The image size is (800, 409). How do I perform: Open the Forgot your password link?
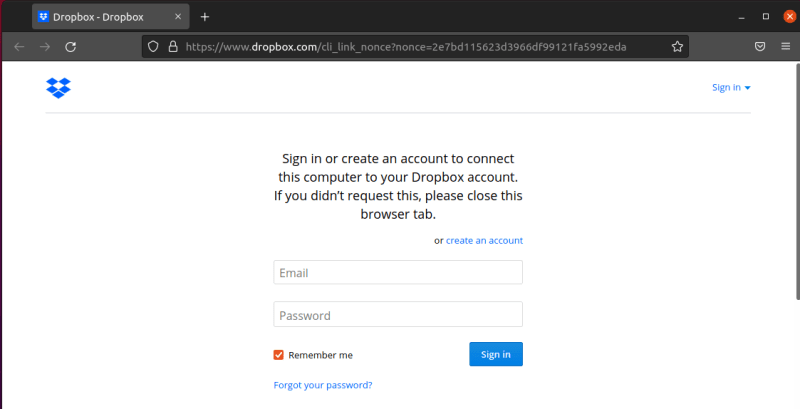pyautogui.click(x=323, y=385)
